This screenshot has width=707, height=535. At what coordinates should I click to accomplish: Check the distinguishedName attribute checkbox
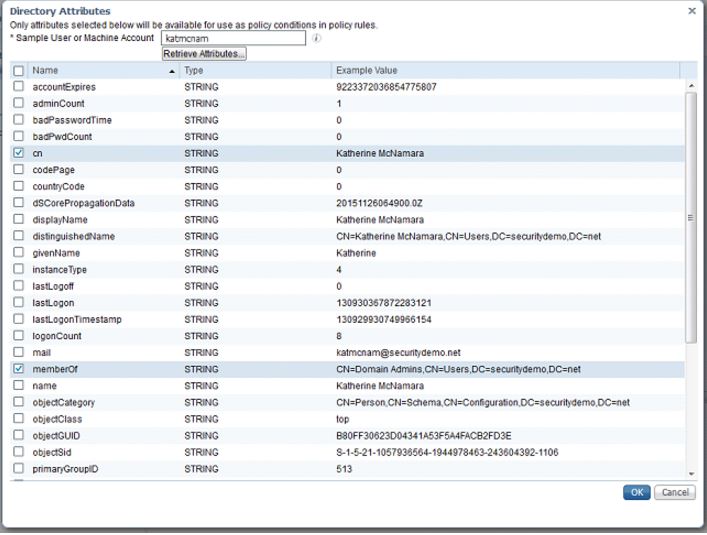point(18,236)
